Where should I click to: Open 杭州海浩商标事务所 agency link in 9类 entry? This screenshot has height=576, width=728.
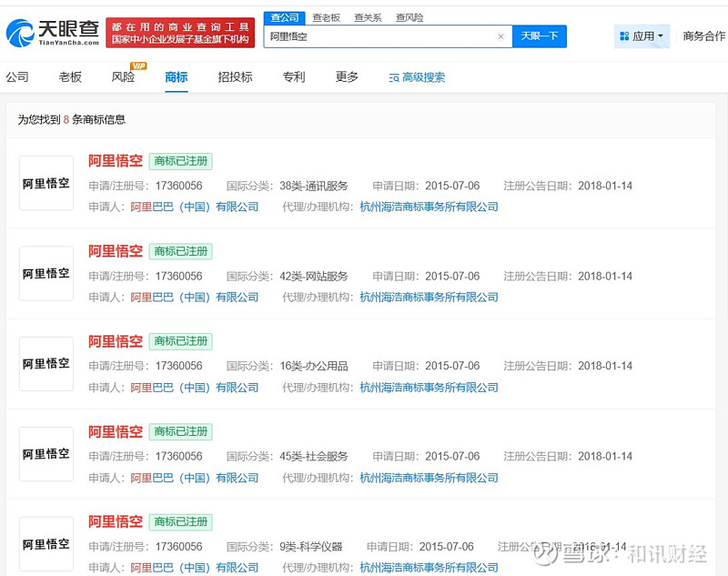pos(429,568)
